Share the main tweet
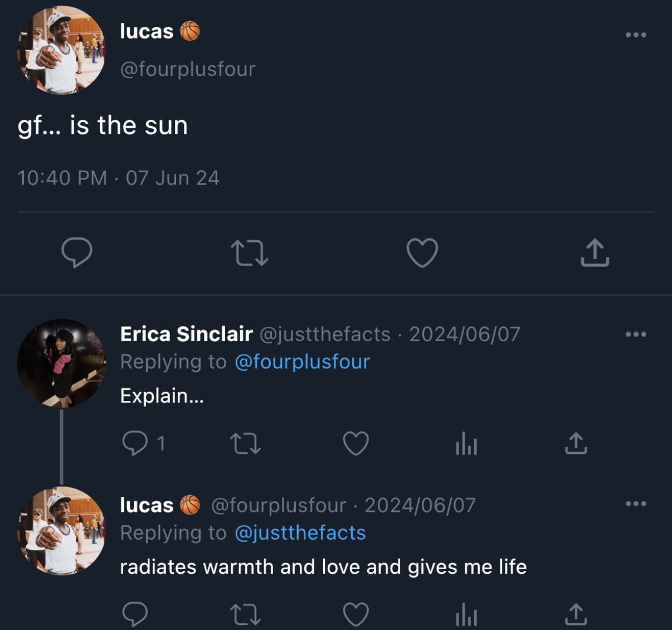The image size is (672, 630). [595, 253]
